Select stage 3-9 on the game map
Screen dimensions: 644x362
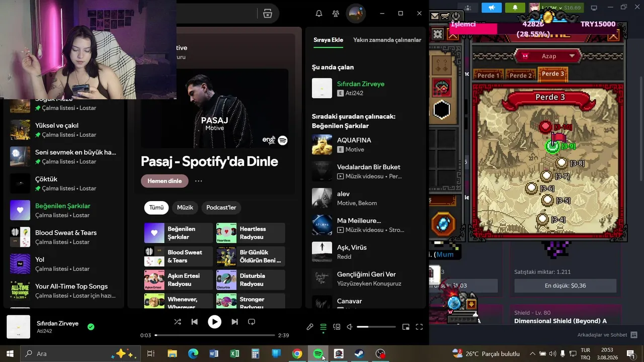(553, 146)
